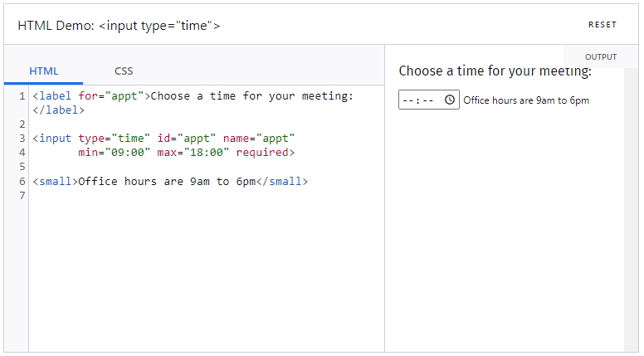This screenshot has height=356, width=644.
Task: Click the output label "Choose a time for your meeting:"
Action: 495,71
